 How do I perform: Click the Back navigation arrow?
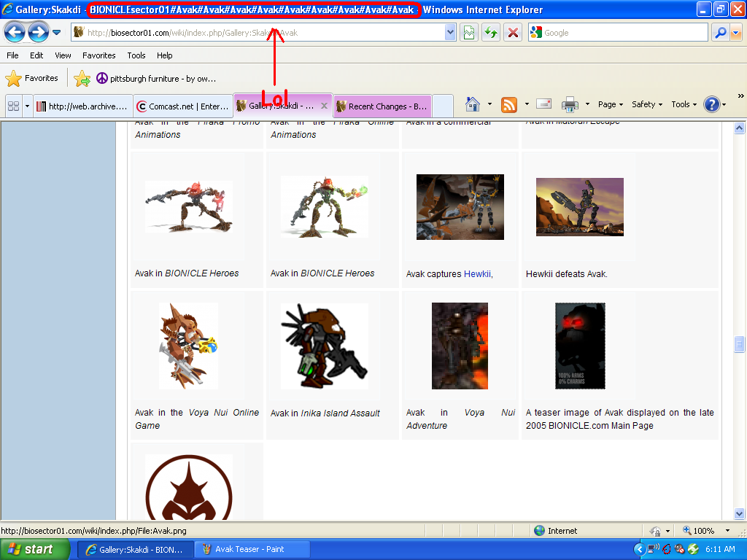15,32
